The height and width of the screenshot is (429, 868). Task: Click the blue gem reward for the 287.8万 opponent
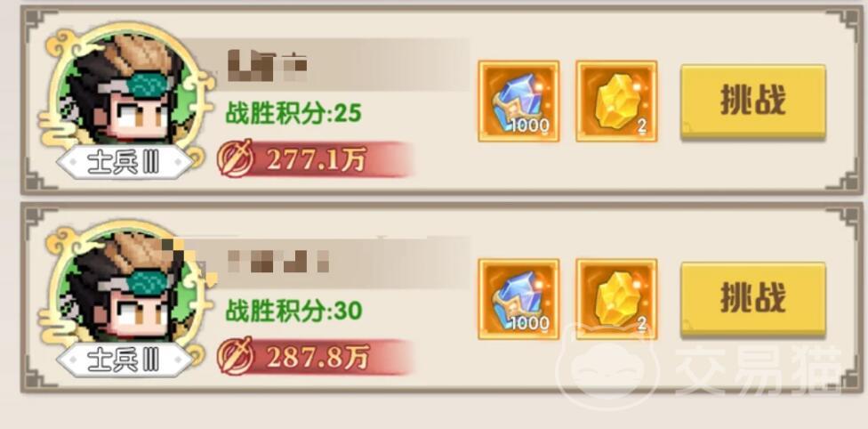(x=518, y=299)
